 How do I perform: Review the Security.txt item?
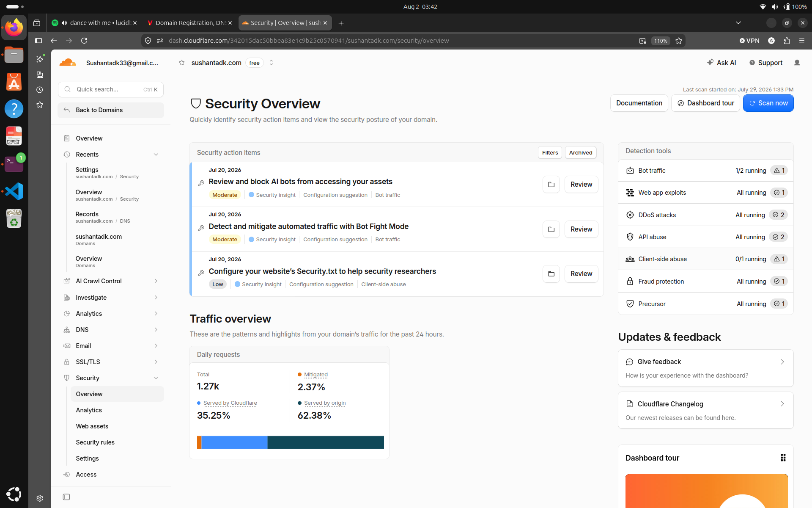point(581,274)
